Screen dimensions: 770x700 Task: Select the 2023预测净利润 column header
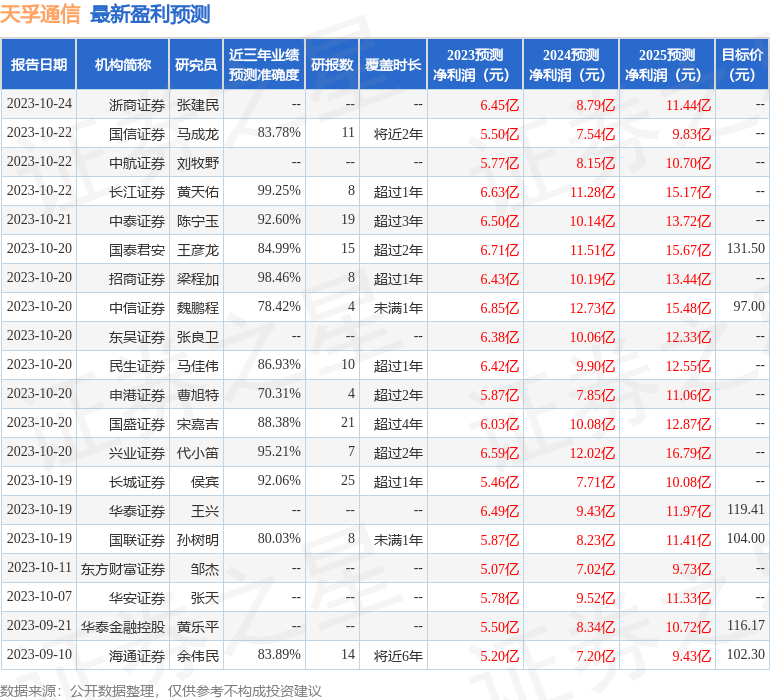point(474,64)
